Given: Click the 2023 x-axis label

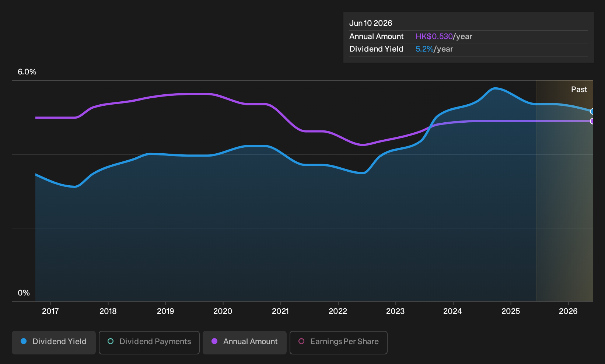Looking at the screenshot, I should 395,311.
